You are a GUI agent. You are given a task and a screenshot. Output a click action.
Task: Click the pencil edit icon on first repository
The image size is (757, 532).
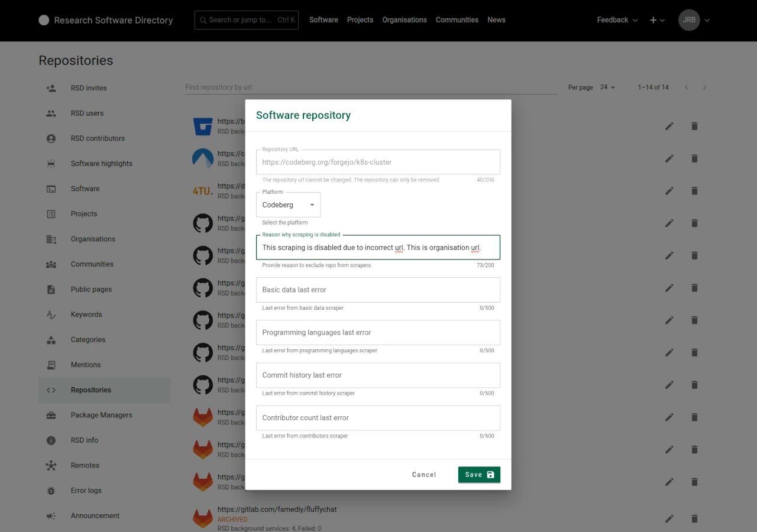pos(669,126)
